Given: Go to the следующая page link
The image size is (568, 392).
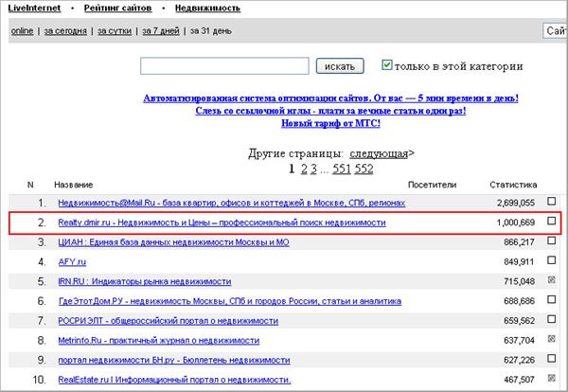Looking at the screenshot, I should click(x=379, y=153).
